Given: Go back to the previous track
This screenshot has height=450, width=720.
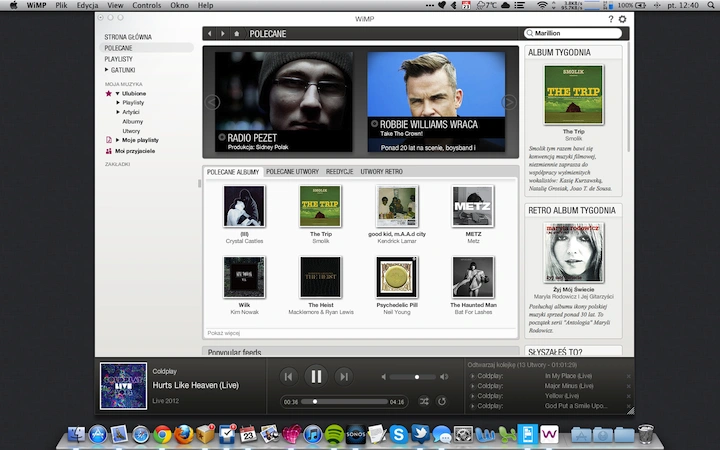Looking at the screenshot, I should pos(288,377).
